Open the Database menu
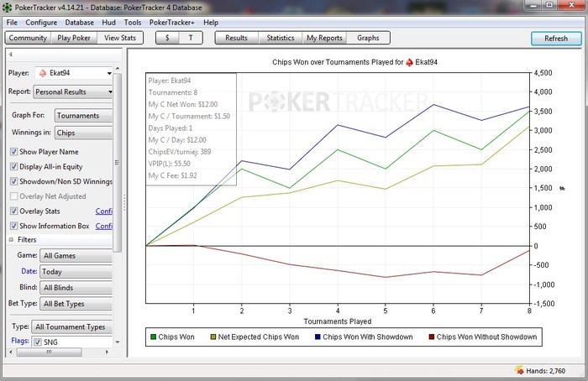The image size is (588, 381). (x=80, y=23)
